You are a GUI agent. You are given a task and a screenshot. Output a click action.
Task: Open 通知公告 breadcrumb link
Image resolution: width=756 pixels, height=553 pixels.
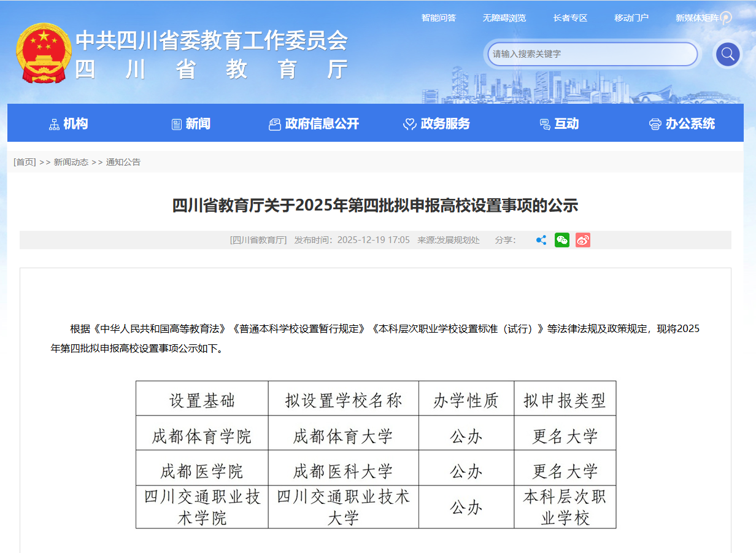(123, 162)
